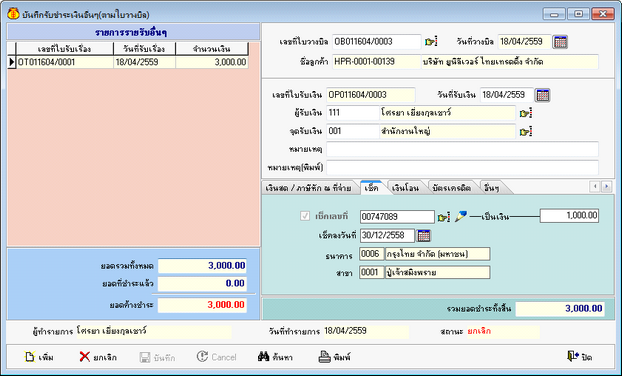Click the receiver name field next to 111

coord(447,113)
